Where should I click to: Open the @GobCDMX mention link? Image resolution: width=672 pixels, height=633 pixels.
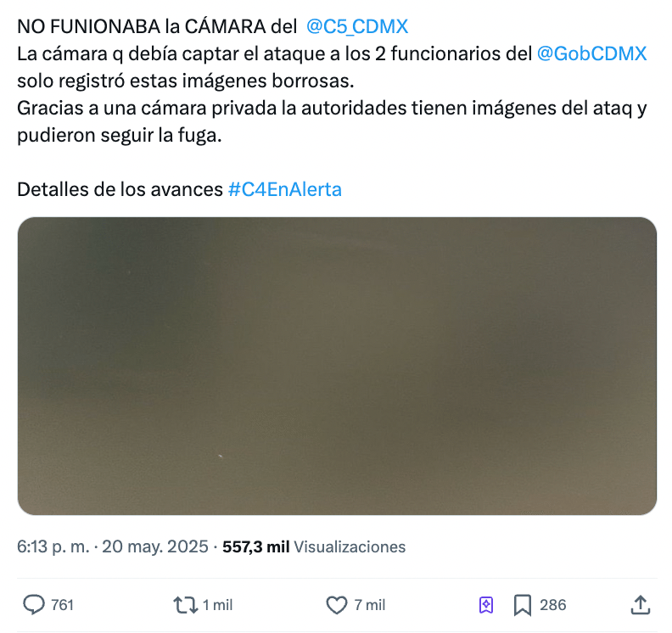point(591,53)
